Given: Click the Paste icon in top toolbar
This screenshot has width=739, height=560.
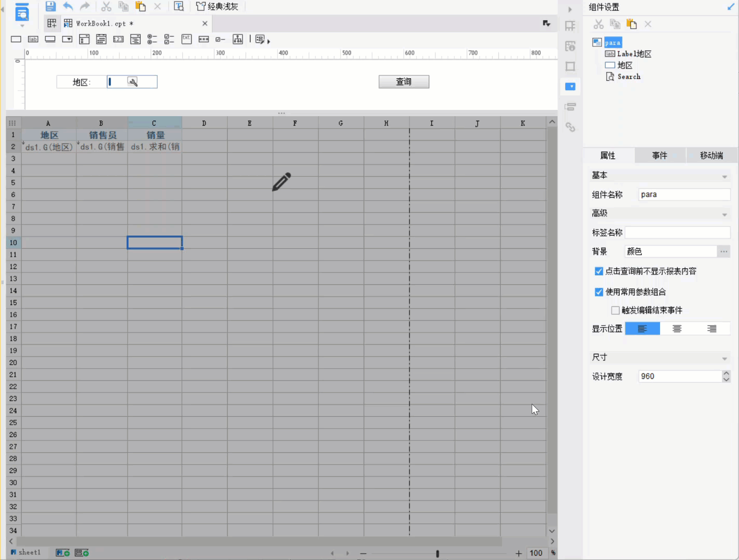Looking at the screenshot, I should click(141, 7).
